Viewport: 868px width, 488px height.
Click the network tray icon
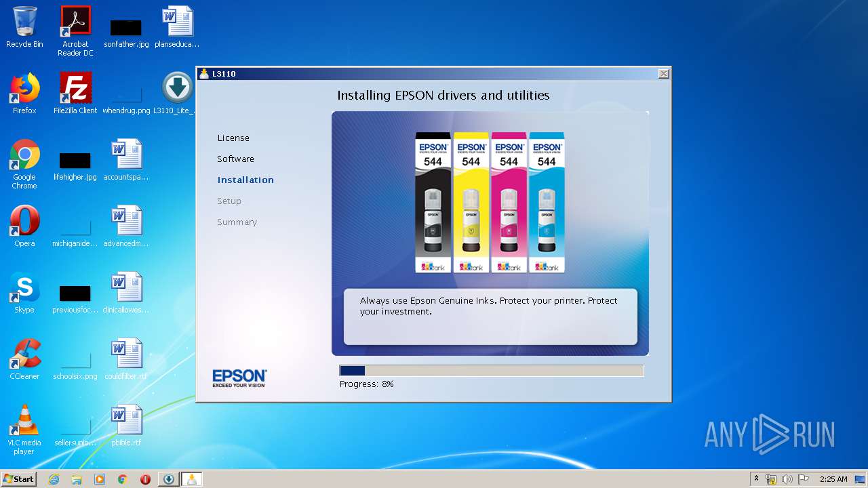point(771,479)
